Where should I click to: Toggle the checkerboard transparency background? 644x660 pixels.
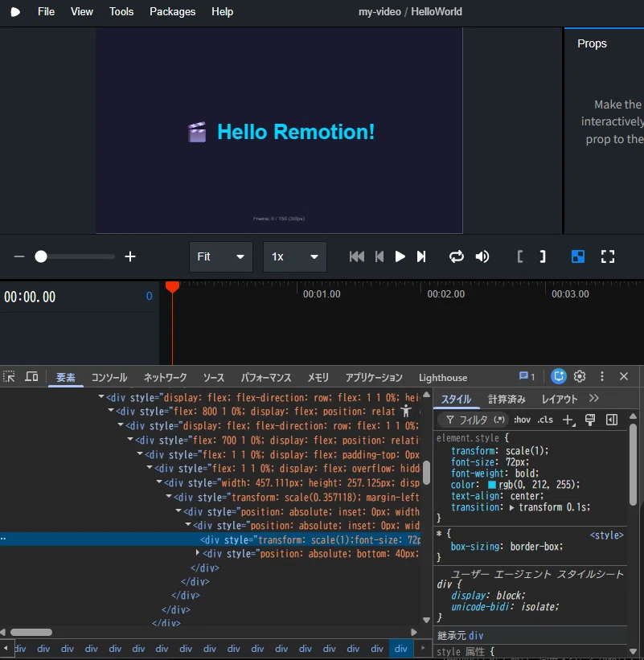point(578,256)
